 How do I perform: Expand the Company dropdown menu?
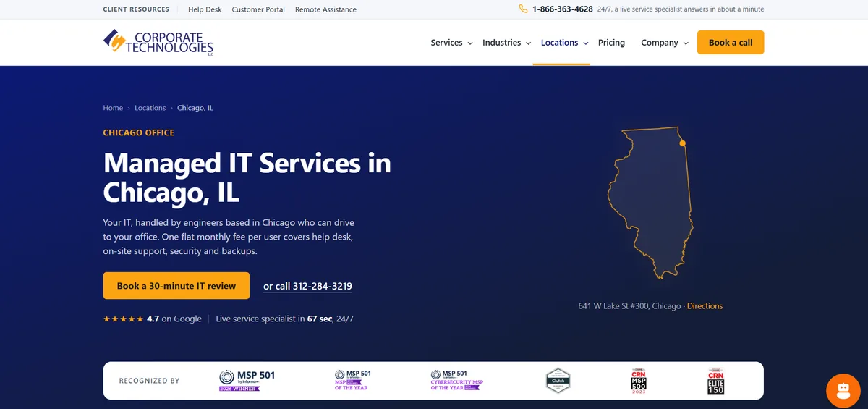coord(665,43)
